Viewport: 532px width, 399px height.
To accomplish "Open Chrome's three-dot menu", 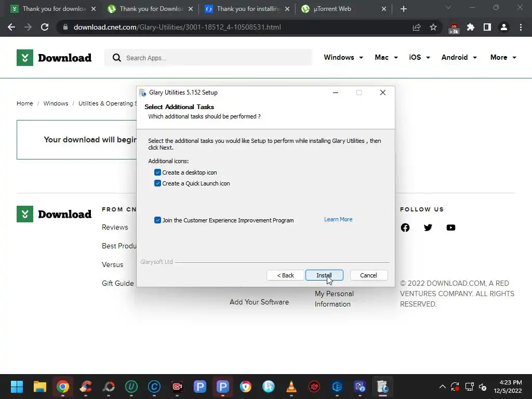I will (521, 27).
